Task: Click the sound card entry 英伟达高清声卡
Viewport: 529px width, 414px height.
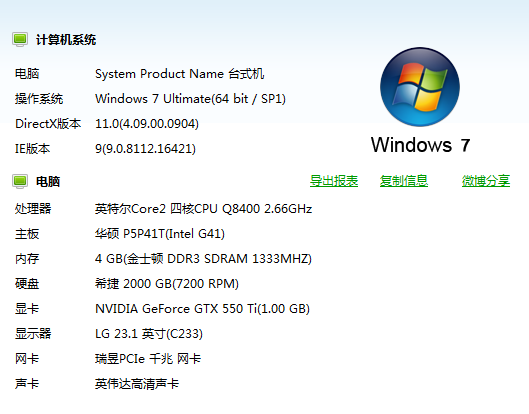Action: pos(137,384)
